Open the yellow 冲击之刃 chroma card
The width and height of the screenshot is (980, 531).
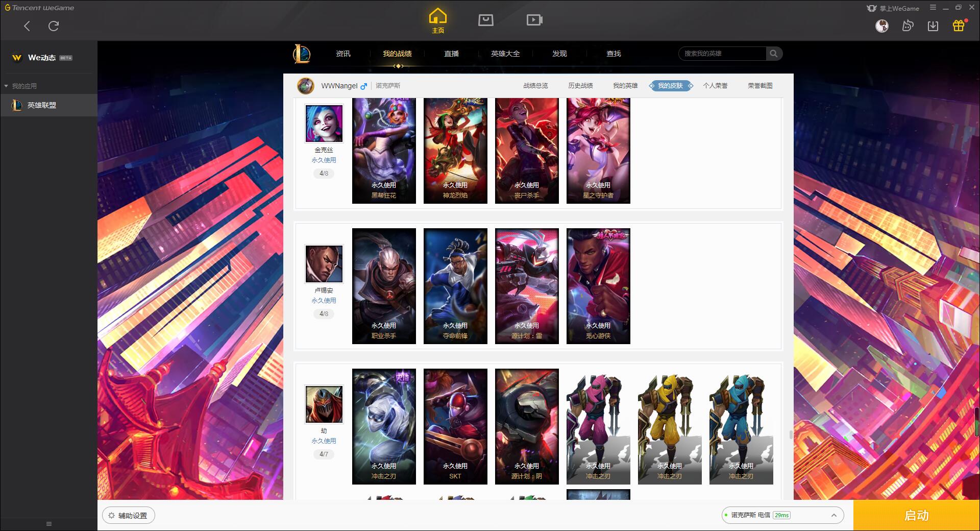(670, 426)
